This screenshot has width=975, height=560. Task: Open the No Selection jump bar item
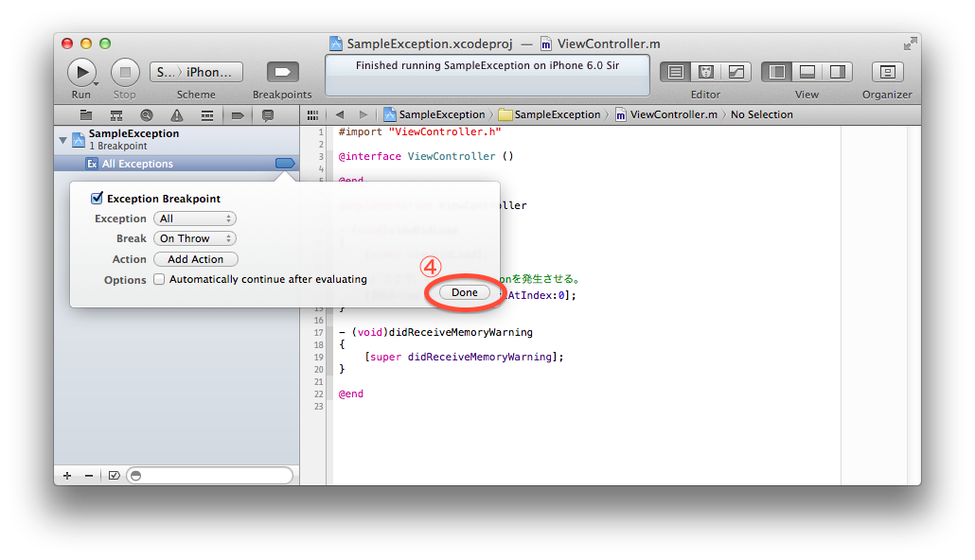tap(761, 114)
